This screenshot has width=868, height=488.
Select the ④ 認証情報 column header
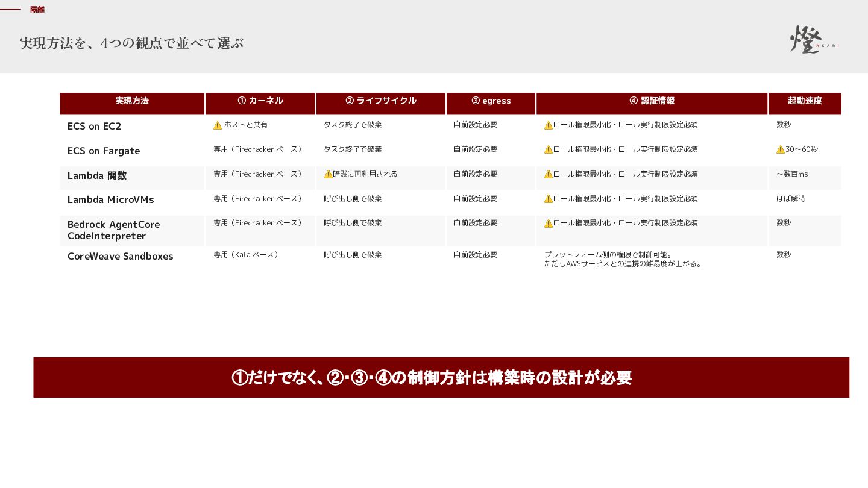[x=652, y=104]
